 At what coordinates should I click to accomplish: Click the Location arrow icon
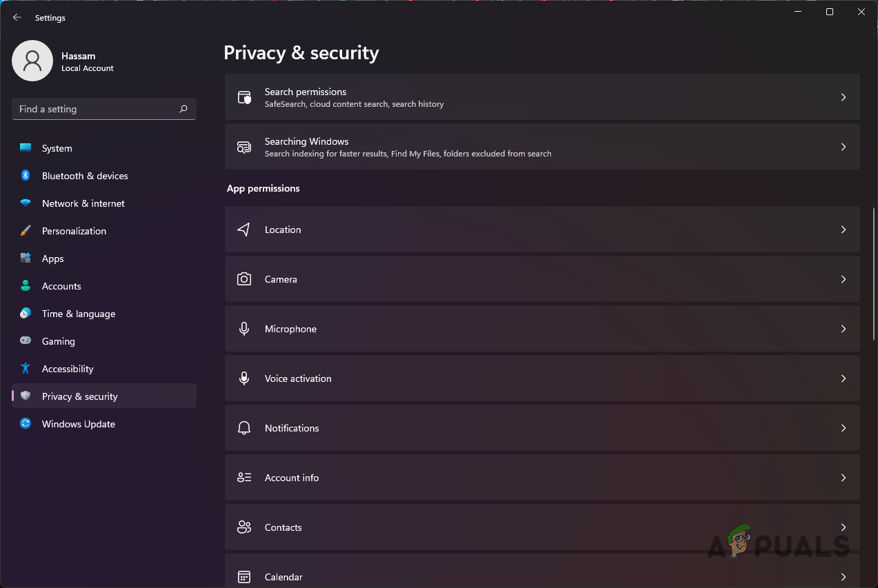(243, 230)
